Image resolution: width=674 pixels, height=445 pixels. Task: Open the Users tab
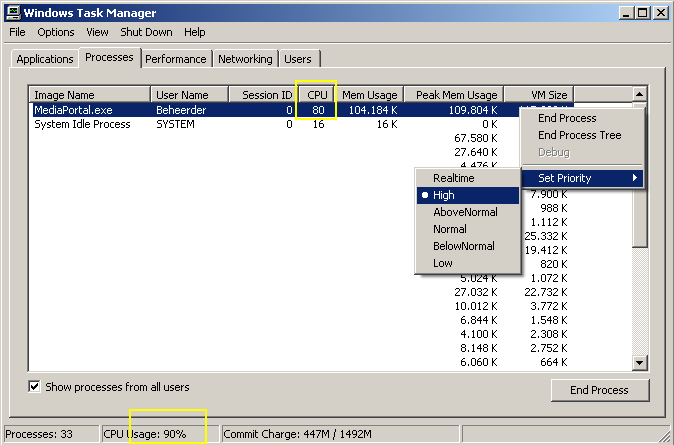[298, 59]
